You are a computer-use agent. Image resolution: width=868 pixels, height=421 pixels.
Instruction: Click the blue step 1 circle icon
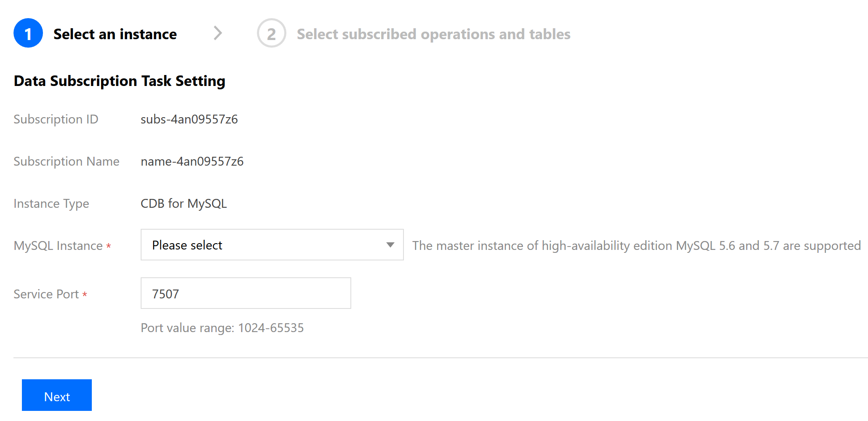pyautogui.click(x=28, y=33)
